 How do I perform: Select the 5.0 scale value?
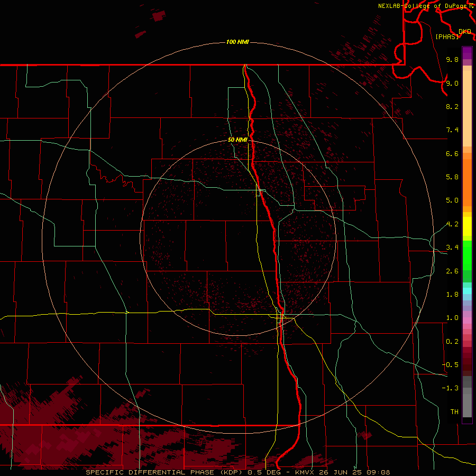[452, 200]
